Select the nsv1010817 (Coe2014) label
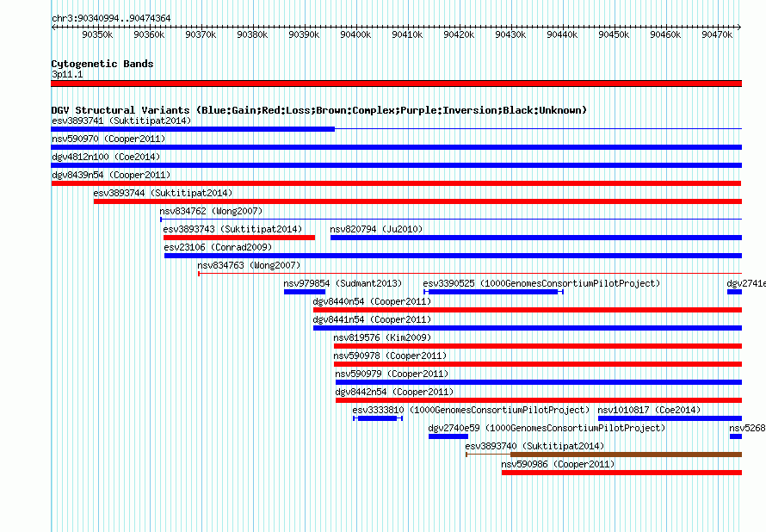 pyautogui.click(x=649, y=410)
